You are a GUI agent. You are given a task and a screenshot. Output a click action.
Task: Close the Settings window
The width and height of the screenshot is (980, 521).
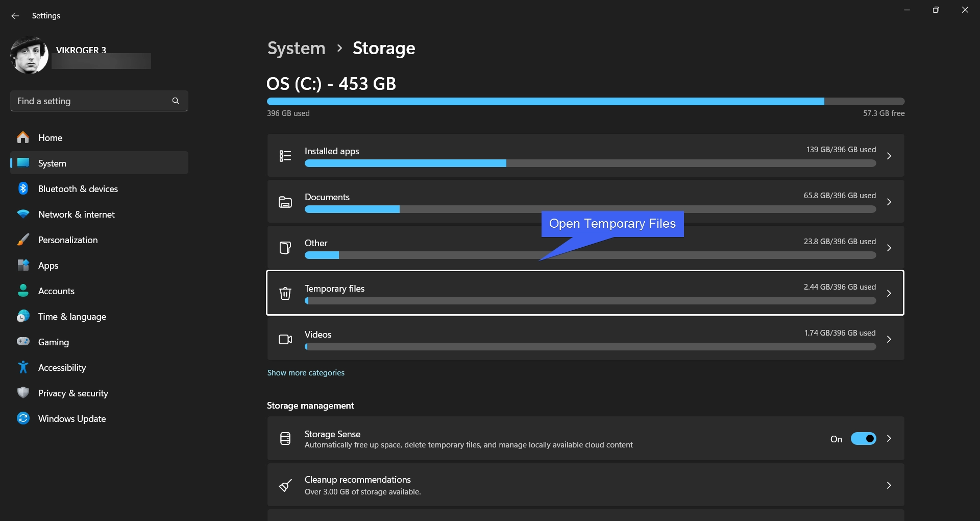pos(965,10)
